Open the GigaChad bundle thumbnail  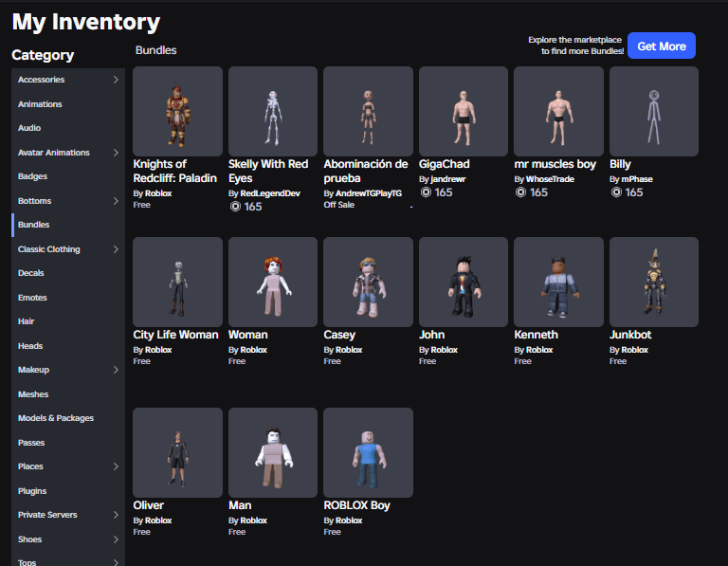pyautogui.click(x=464, y=112)
